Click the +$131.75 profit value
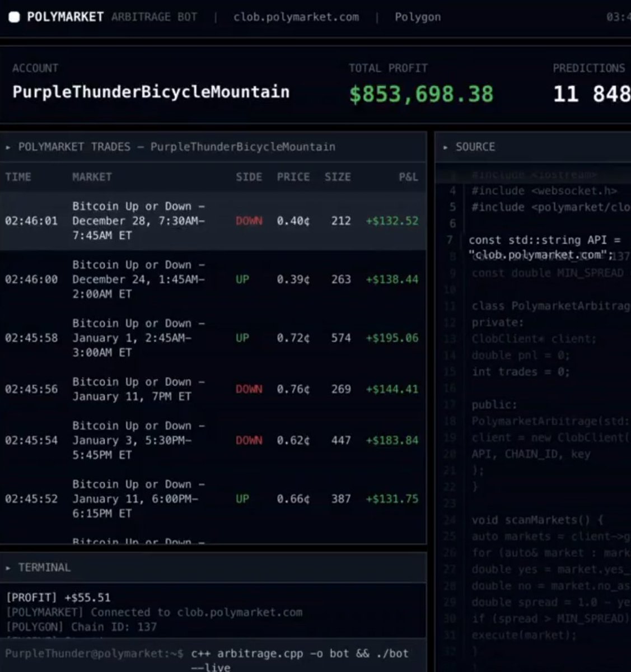 (392, 499)
